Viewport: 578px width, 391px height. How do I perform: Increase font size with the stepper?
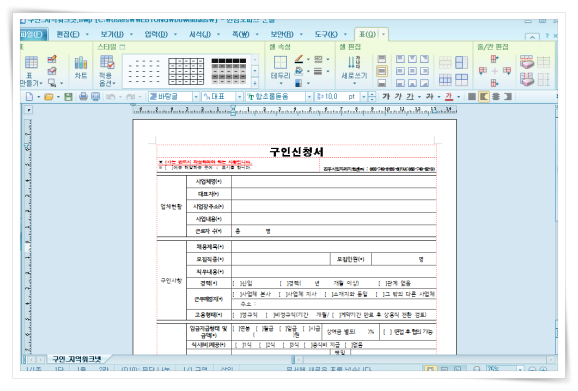tap(372, 94)
